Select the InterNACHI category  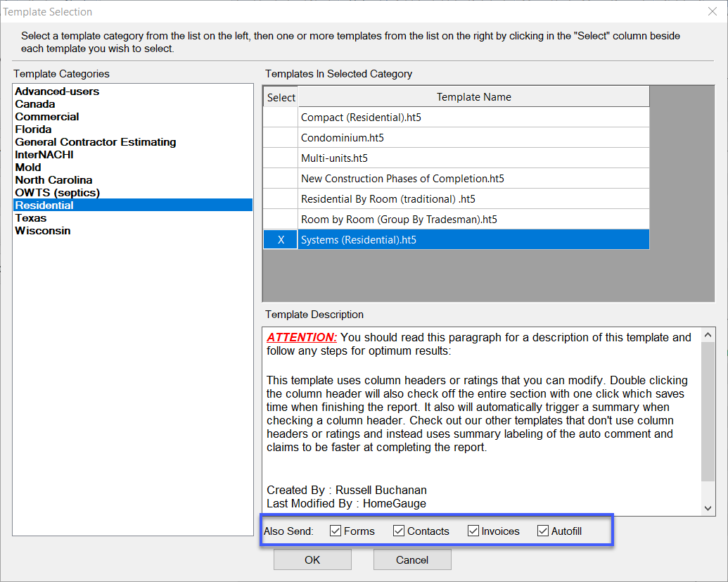pos(44,154)
